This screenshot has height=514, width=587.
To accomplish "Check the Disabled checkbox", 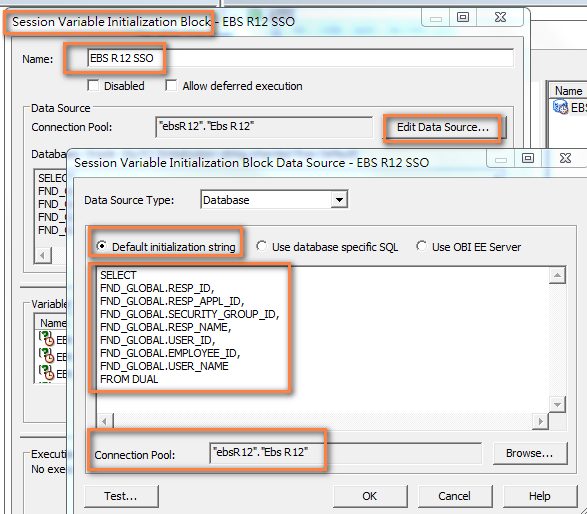I will (x=93, y=86).
